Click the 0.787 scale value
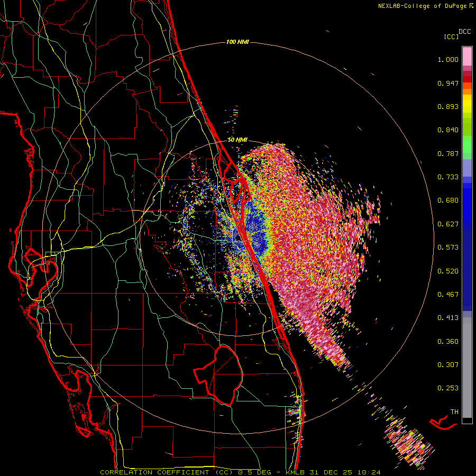Viewport: 476px width, 476px height. (x=448, y=153)
